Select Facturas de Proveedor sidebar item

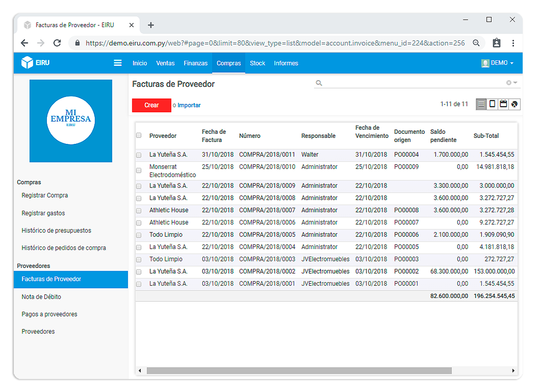click(x=71, y=279)
